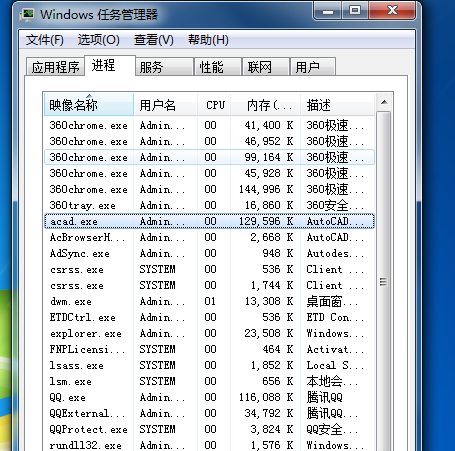455x451 pixels.
Task: Select the lsass.exe process
Action: [209, 365]
